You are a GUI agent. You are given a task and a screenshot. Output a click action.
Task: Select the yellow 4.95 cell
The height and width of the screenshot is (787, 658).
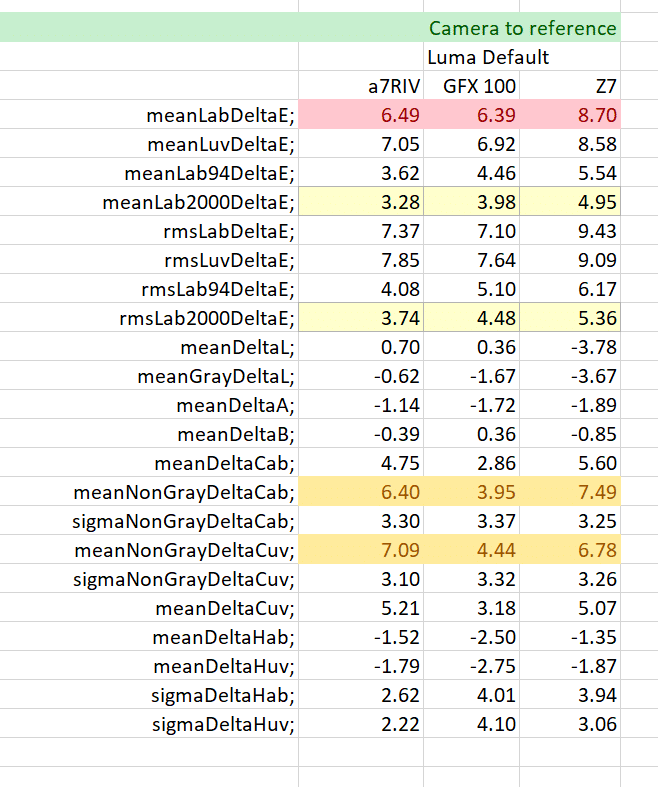[570, 202]
